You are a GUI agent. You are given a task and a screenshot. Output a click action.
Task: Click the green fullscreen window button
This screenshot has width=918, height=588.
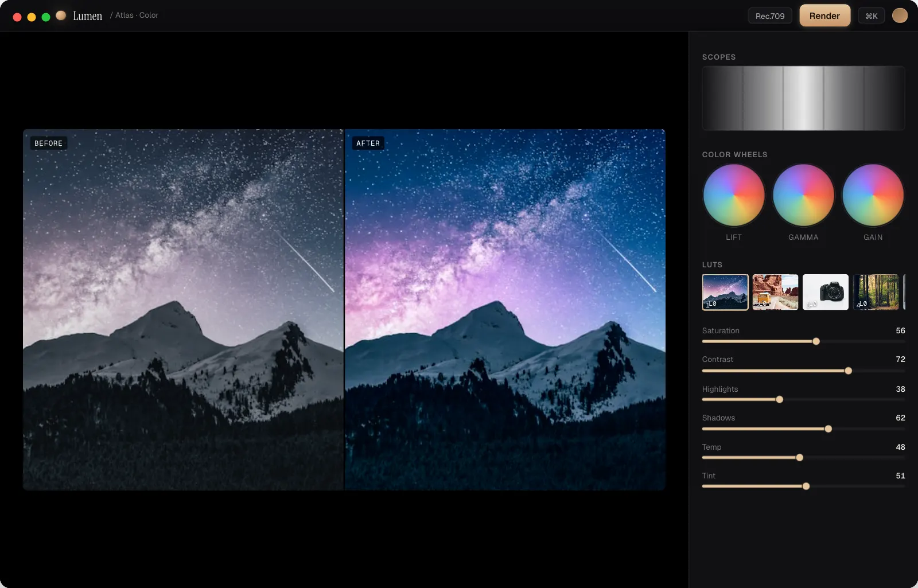(x=46, y=17)
